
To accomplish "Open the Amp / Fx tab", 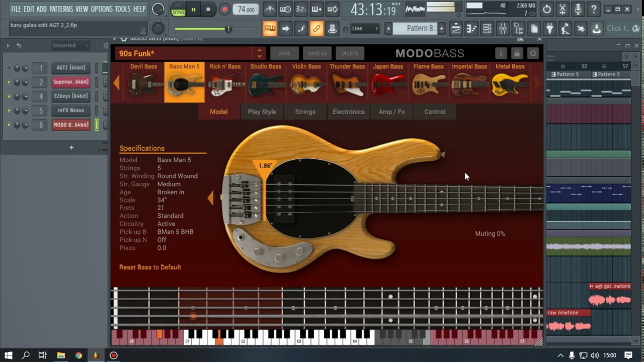I will [391, 112].
